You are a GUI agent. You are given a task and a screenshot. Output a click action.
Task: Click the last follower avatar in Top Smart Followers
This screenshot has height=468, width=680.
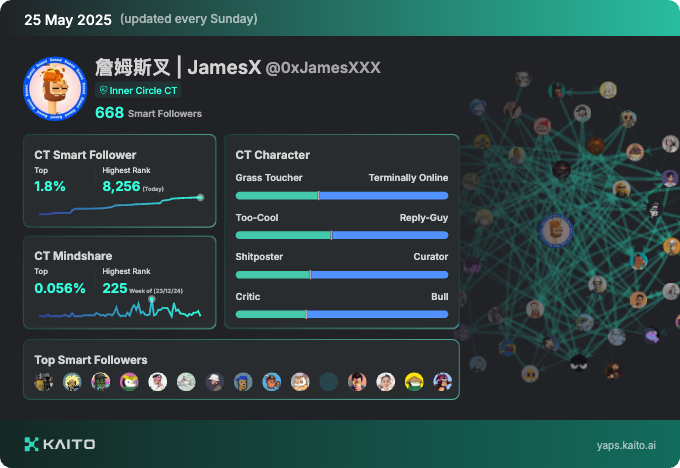[x=443, y=382]
